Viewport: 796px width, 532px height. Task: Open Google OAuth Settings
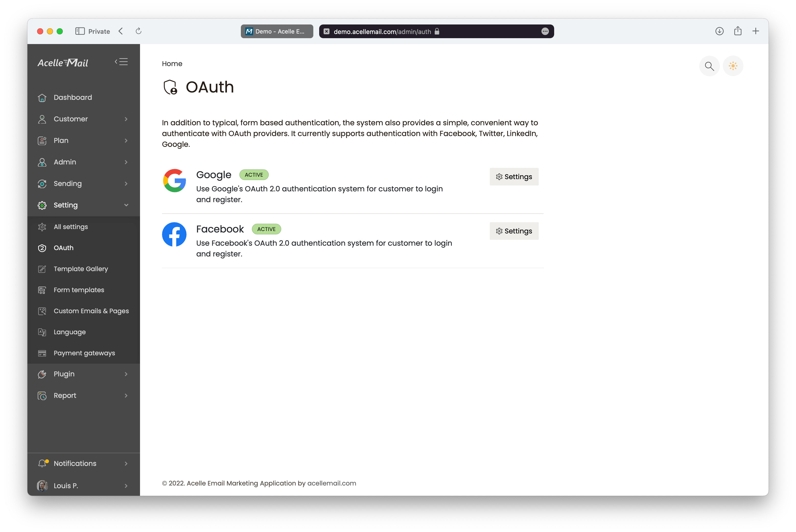pyautogui.click(x=514, y=176)
